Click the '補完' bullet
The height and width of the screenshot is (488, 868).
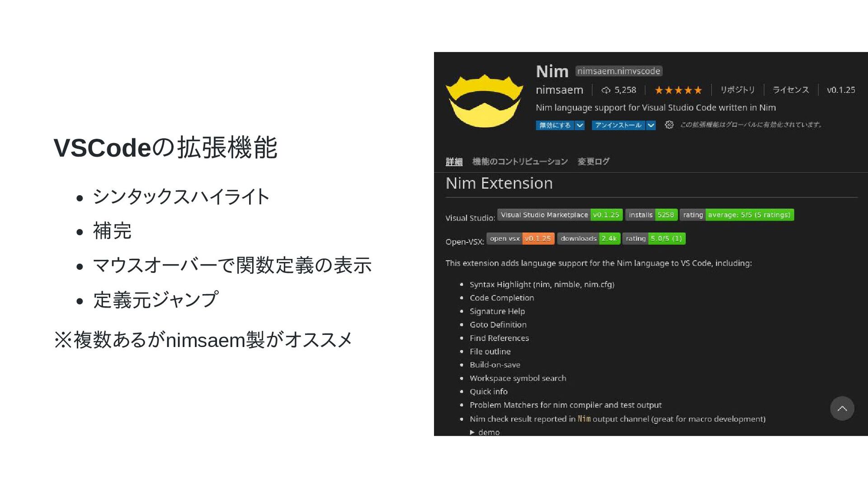click(x=112, y=231)
